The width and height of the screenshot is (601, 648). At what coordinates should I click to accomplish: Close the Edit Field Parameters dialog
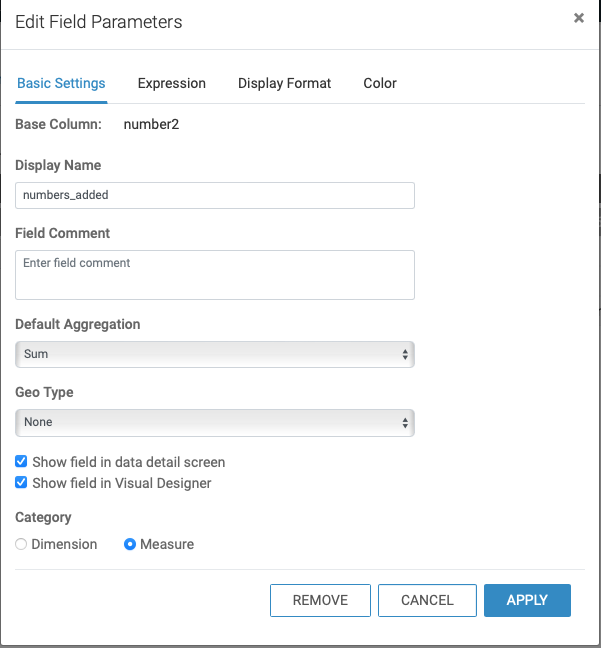click(579, 18)
